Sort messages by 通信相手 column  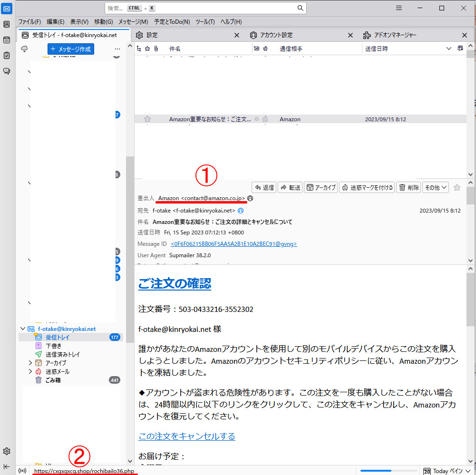(x=291, y=48)
